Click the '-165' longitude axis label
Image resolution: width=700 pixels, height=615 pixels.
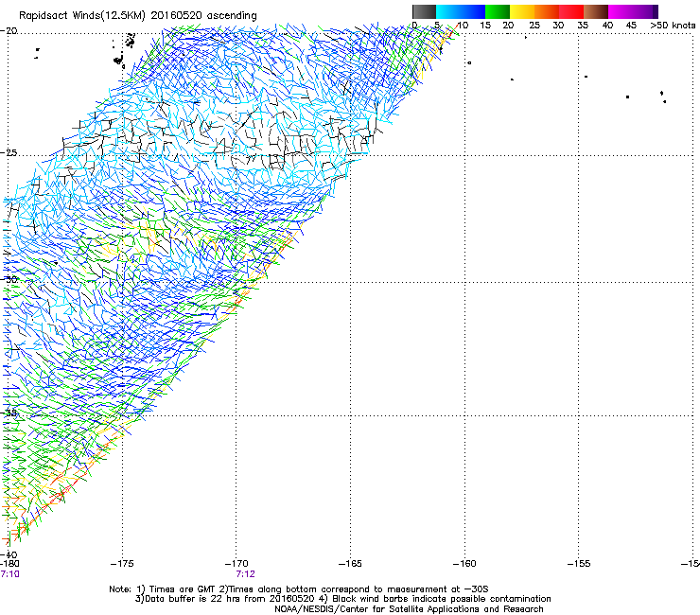pyautogui.click(x=350, y=564)
